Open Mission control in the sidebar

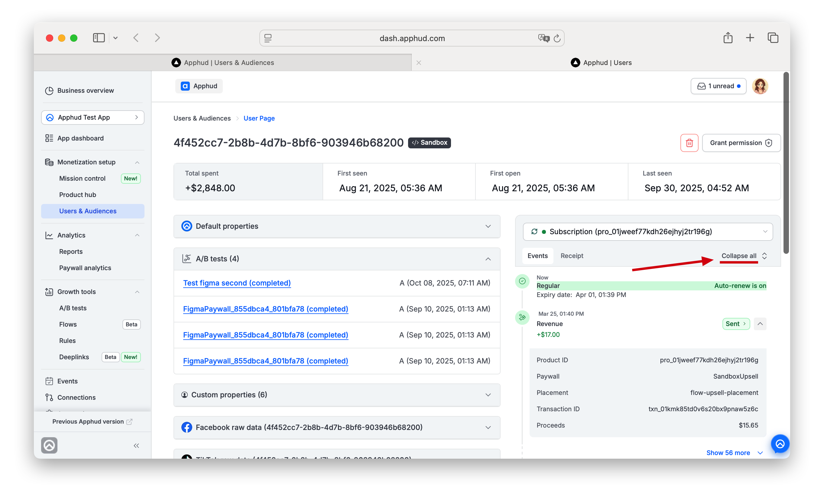pyautogui.click(x=82, y=179)
